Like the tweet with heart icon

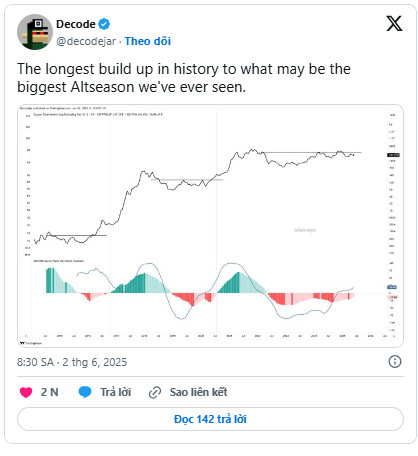pyautogui.click(x=26, y=392)
